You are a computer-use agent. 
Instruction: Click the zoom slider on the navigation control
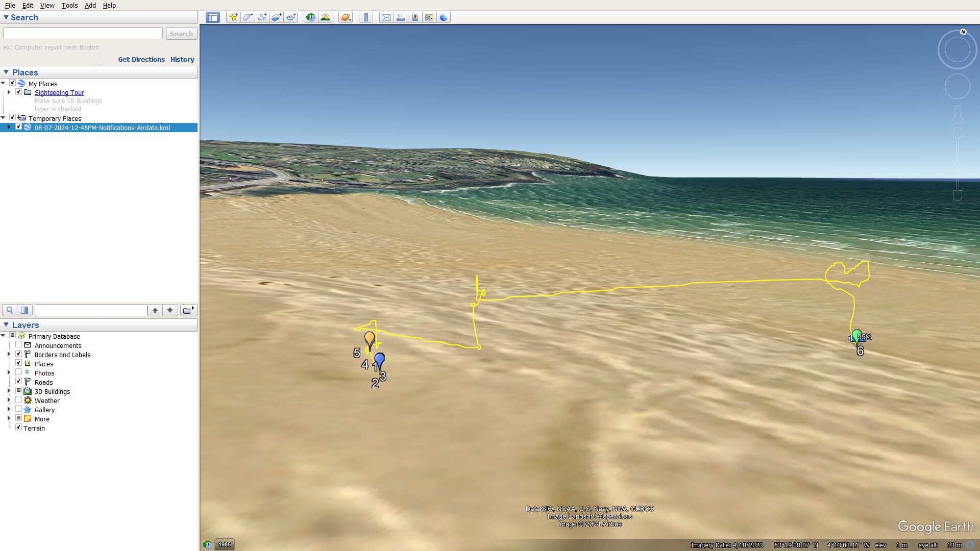[958, 163]
